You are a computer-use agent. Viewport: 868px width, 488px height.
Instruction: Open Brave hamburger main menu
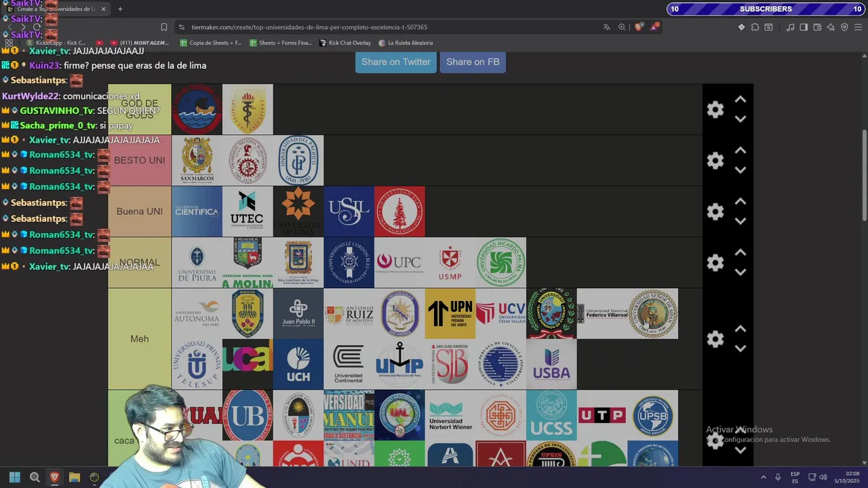tap(858, 27)
